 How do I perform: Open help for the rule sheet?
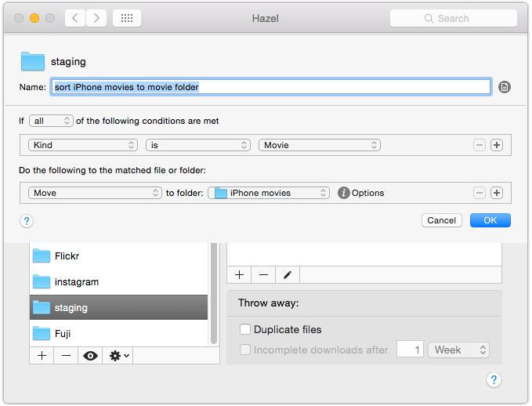[27, 221]
